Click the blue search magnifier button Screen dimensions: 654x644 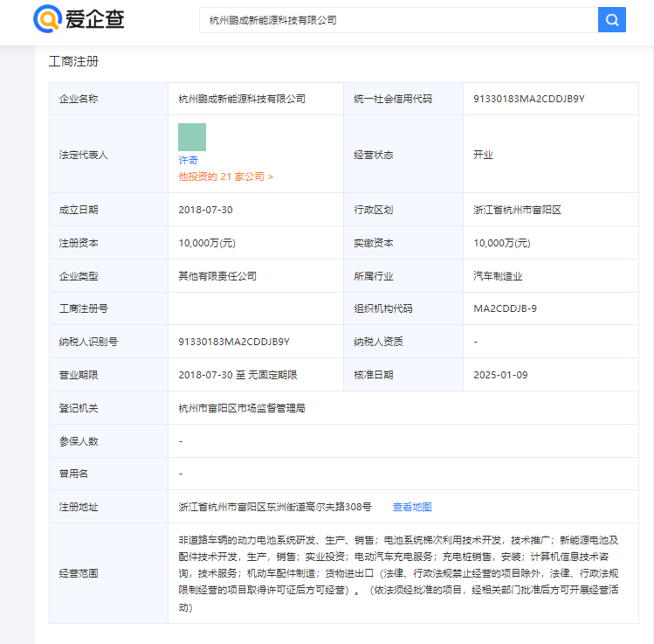[x=611, y=19]
